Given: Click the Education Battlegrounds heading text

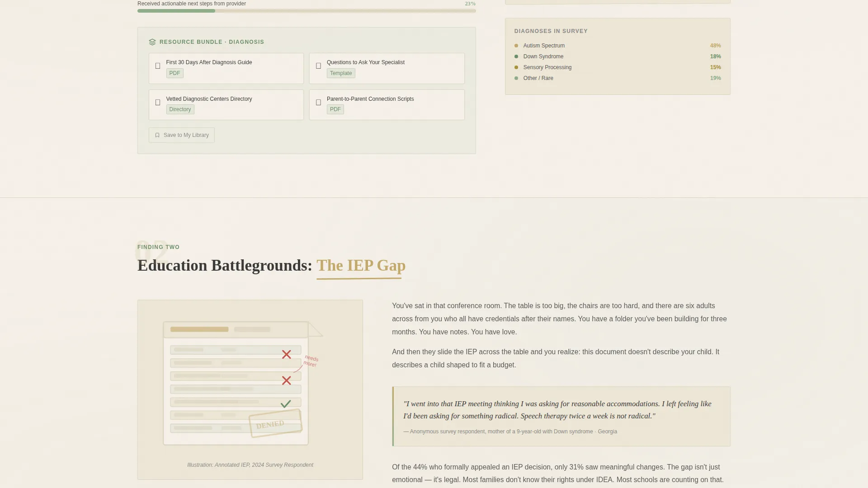Looking at the screenshot, I should (225, 266).
